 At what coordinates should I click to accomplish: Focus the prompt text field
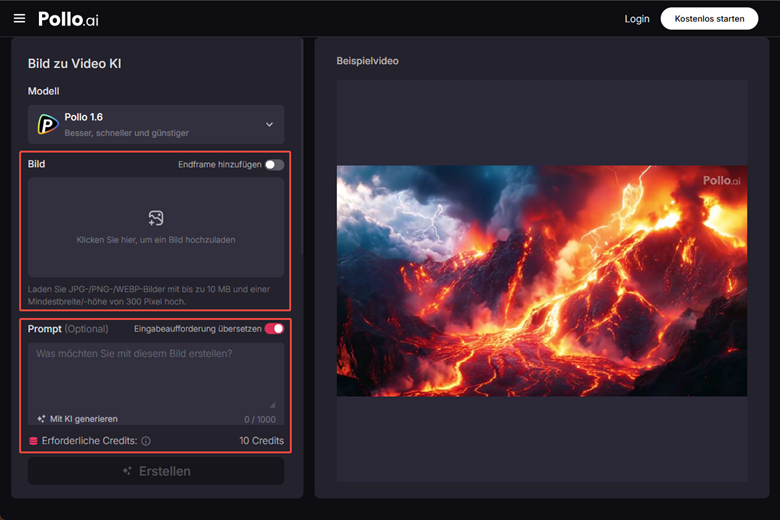tap(156, 377)
